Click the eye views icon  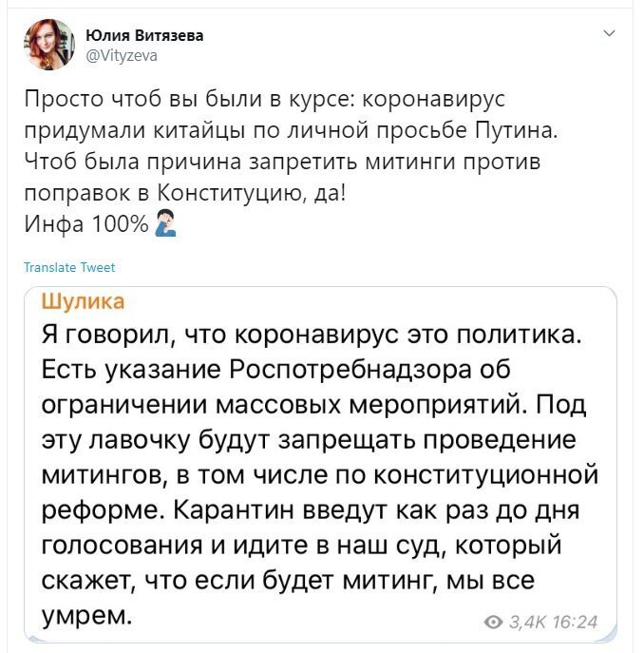(494, 623)
